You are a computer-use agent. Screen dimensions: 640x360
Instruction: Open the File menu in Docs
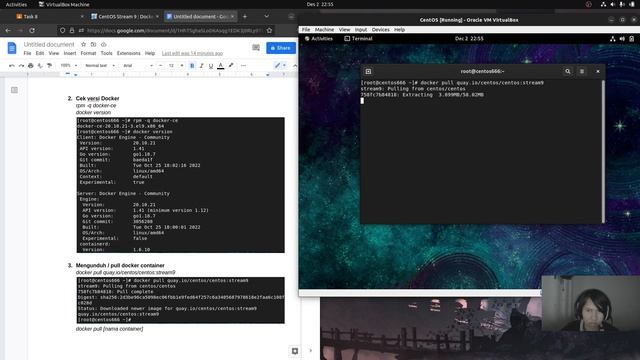(x=27, y=53)
